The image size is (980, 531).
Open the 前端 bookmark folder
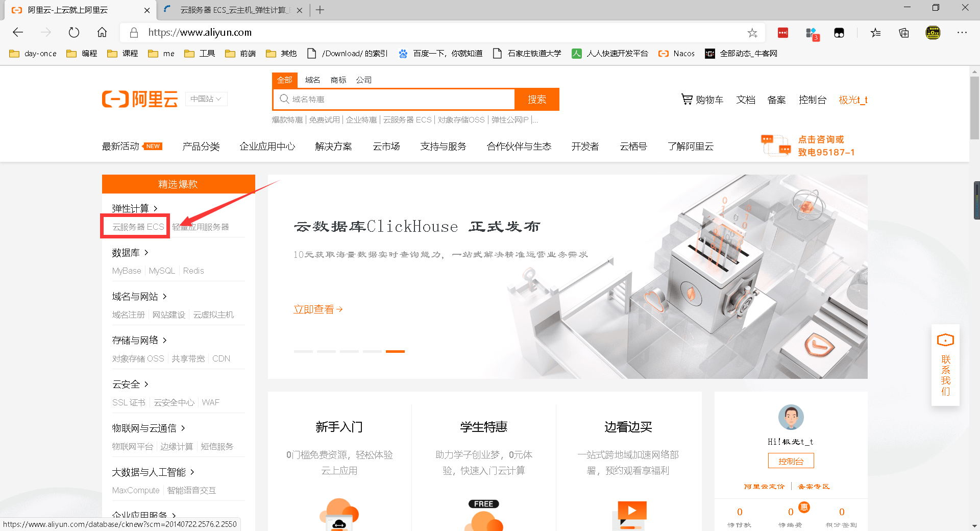[x=240, y=54]
